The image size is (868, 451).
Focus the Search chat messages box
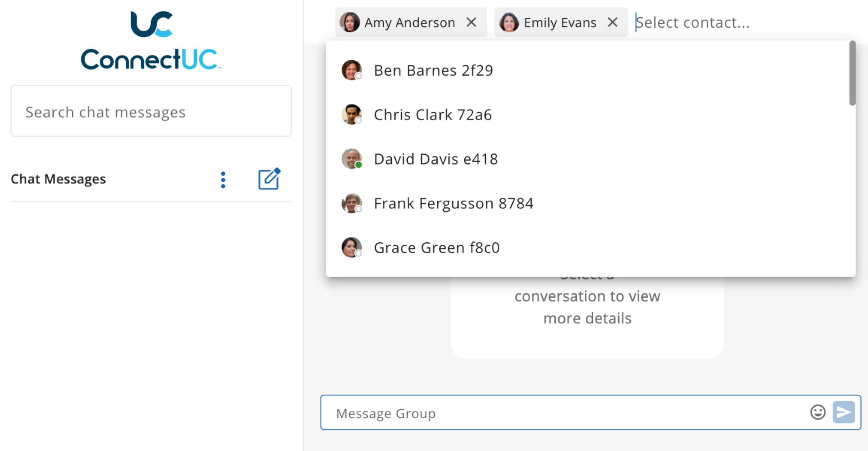[151, 111]
